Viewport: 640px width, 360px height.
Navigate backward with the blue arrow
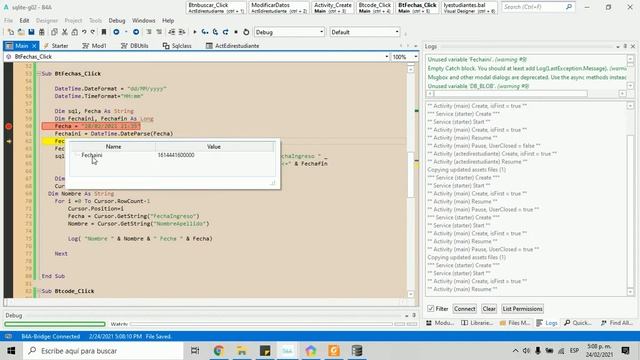(x=116, y=32)
